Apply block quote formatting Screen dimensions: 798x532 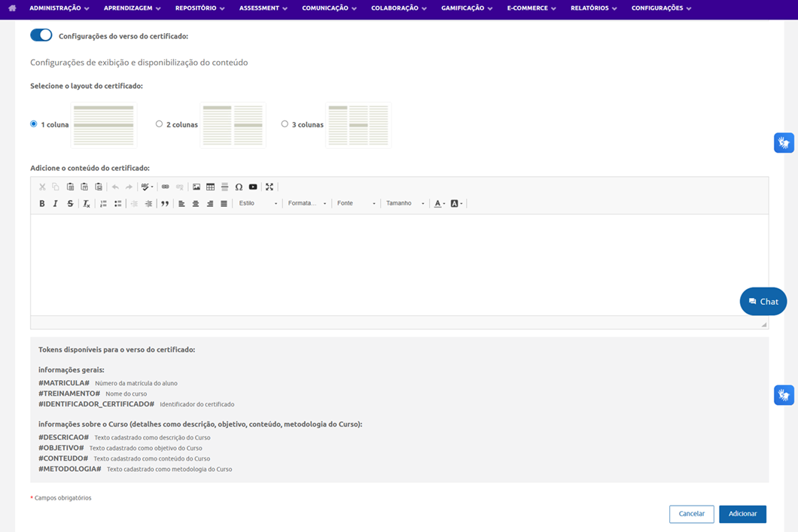click(165, 203)
